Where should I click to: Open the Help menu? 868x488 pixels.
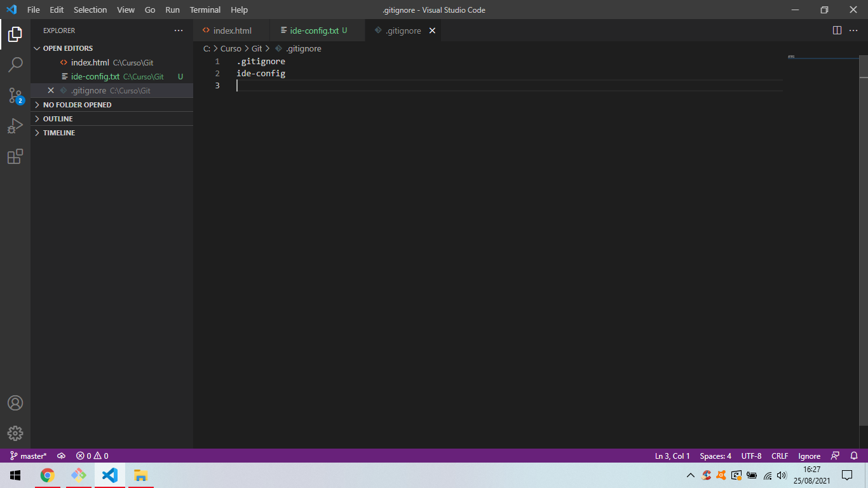click(240, 10)
